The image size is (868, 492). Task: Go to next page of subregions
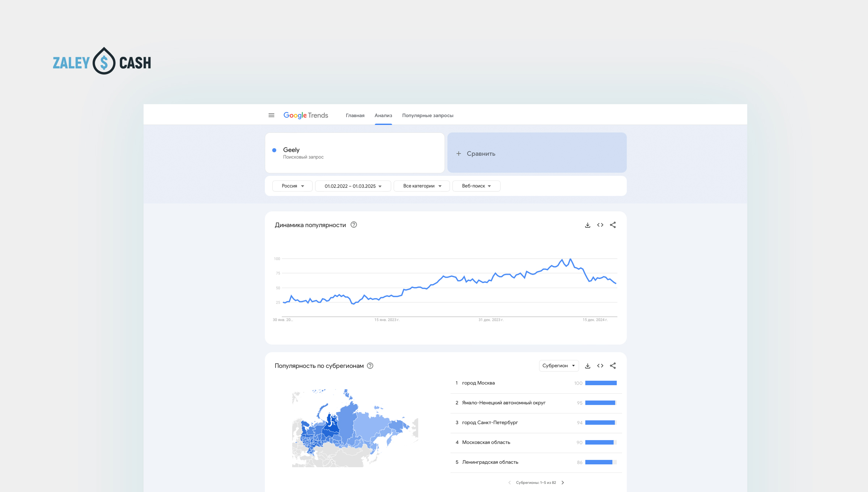click(563, 483)
